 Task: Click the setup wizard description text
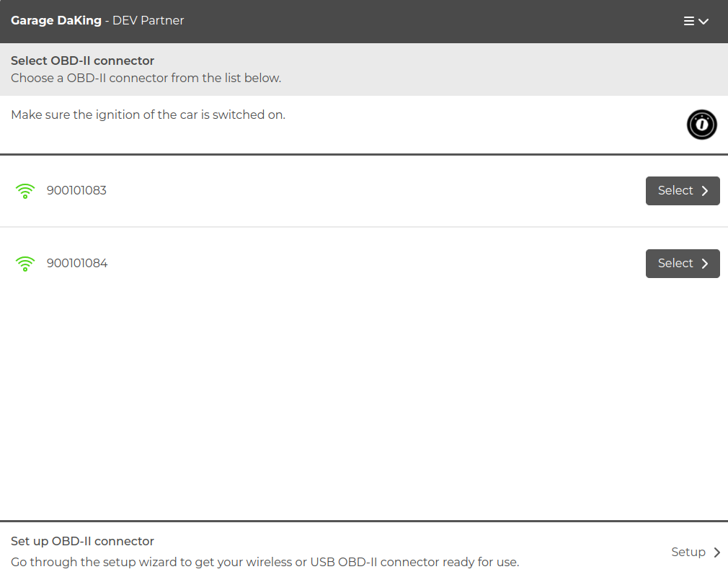coord(265,562)
